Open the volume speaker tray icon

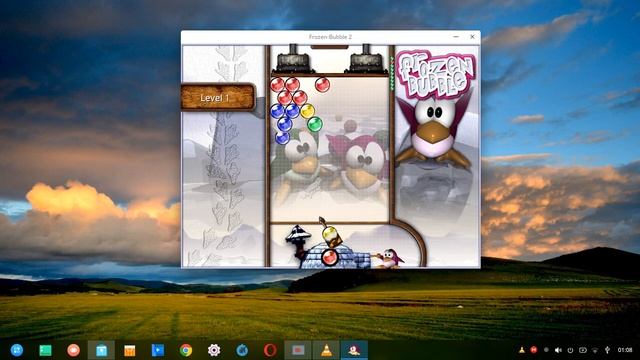pos(558,350)
